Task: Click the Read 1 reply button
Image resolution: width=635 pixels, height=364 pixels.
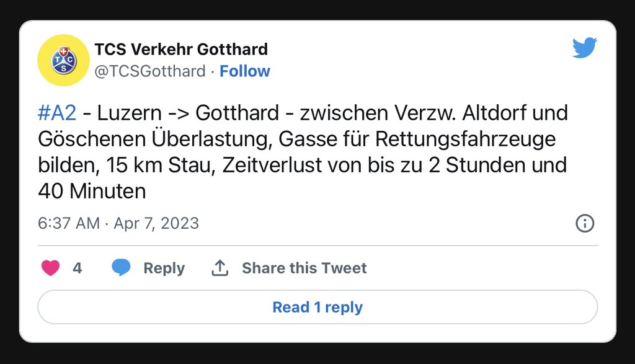Action: coord(317,307)
